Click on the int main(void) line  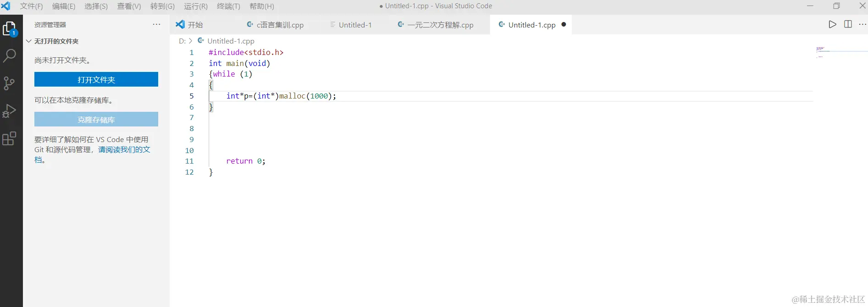pyautogui.click(x=239, y=63)
